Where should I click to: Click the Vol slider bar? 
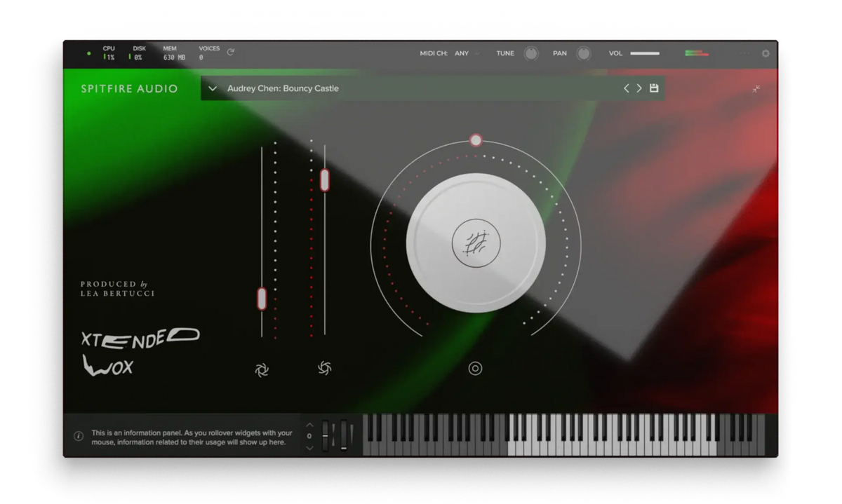pos(644,53)
